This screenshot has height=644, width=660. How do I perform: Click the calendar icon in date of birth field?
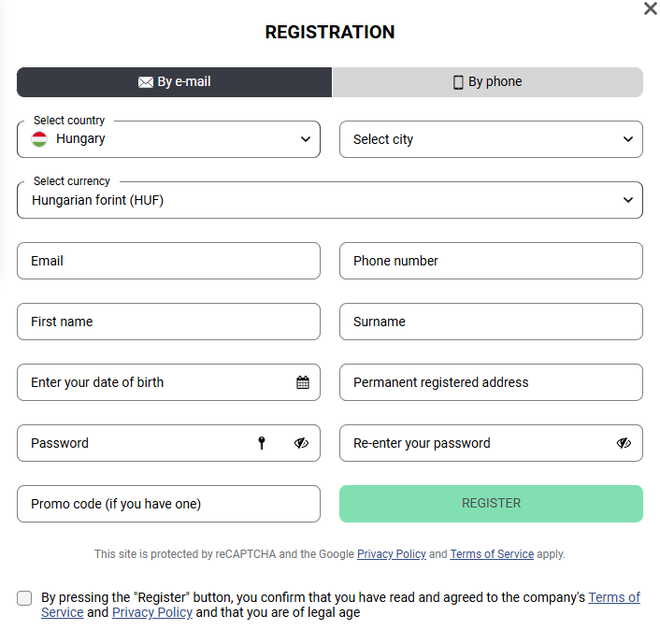tap(303, 382)
